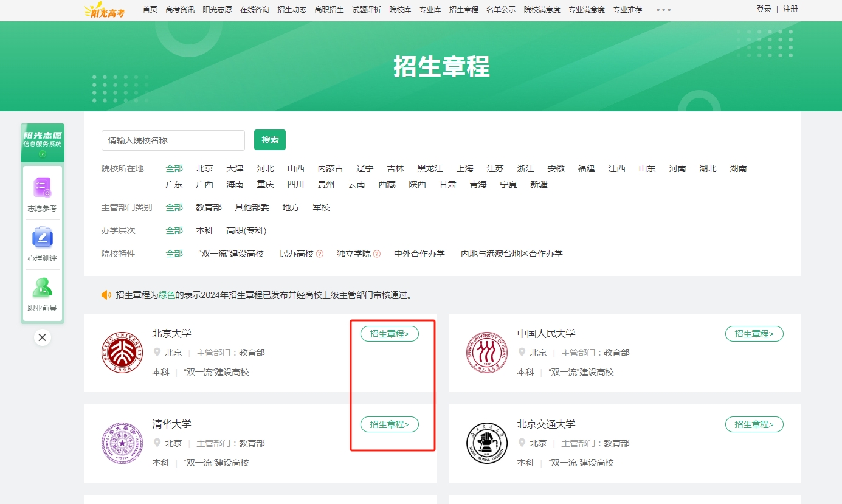842x504 pixels.
Task: Select 其他部委 under 主管部门类别
Action: pos(252,207)
